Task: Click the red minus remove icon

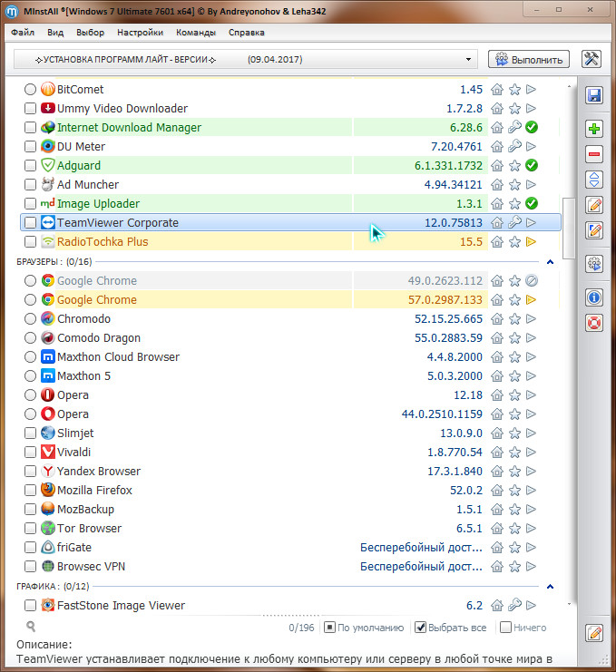Action: (594, 154)
